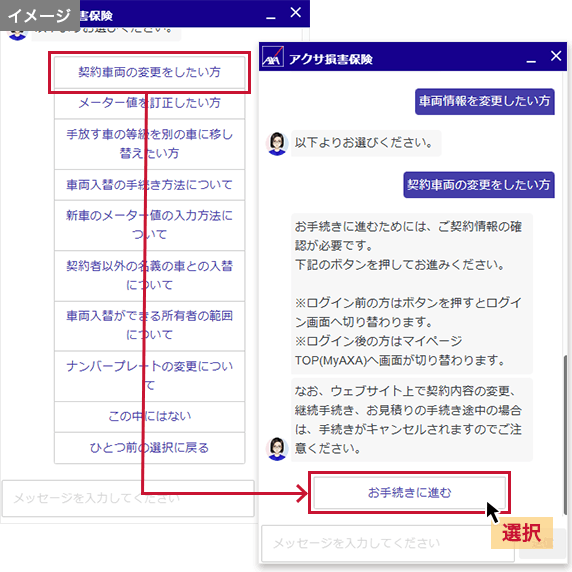Close the front アクサ損害保険 chat window
Screen dimensions: 572x572
pos(556,56)
